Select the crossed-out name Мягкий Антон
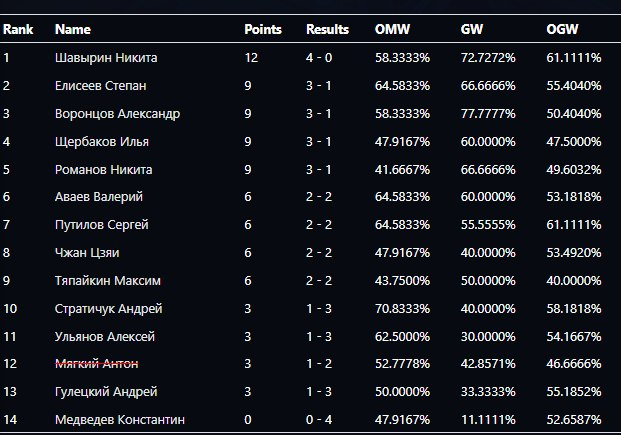This screenshot has height=435, width=621. (97, 364)
